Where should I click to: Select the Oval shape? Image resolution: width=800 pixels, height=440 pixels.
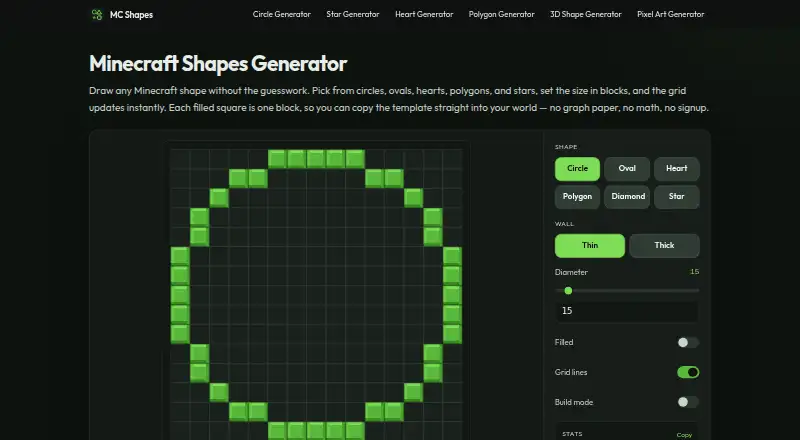[627, 168]
